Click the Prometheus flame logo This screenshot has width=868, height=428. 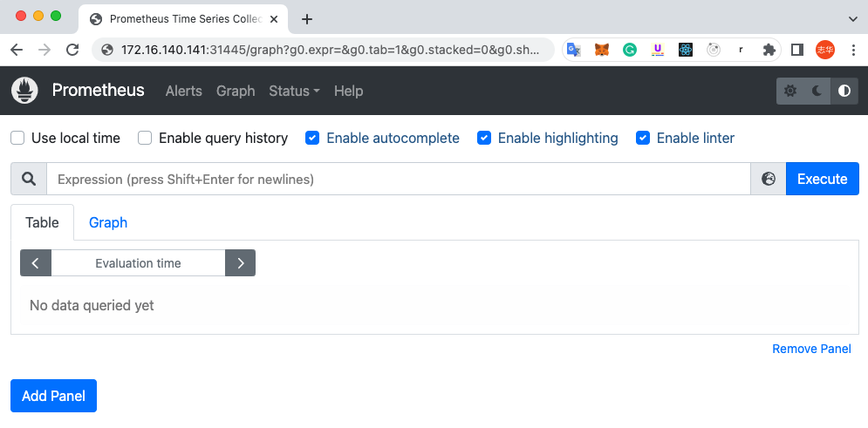tap(25, 91)
